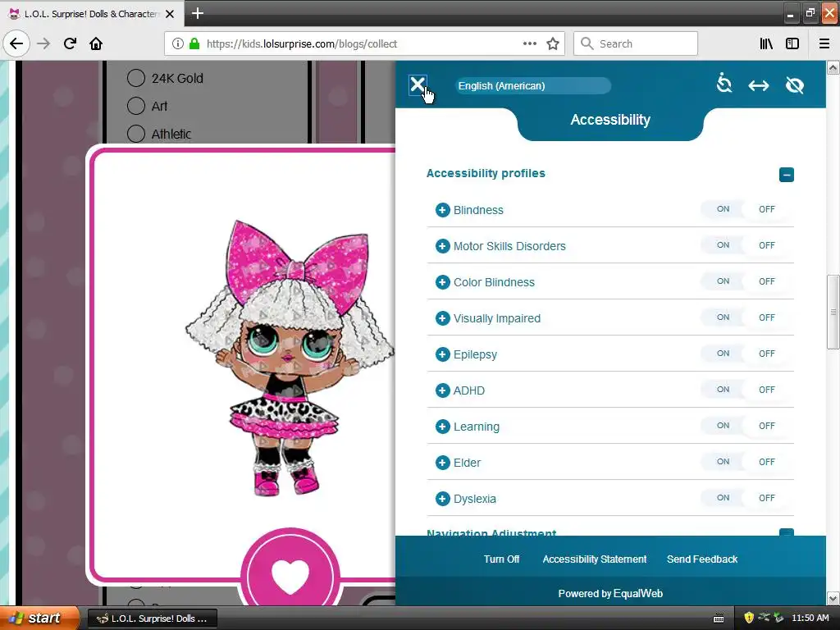Click the taskbar clock showing 11:50 AM
This screenshot has width=840, height=630.
coord(810,619)
